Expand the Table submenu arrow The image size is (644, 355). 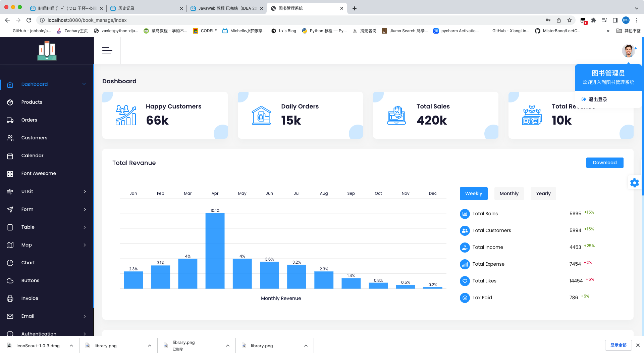pyautogui.click(x=85, y=227)
